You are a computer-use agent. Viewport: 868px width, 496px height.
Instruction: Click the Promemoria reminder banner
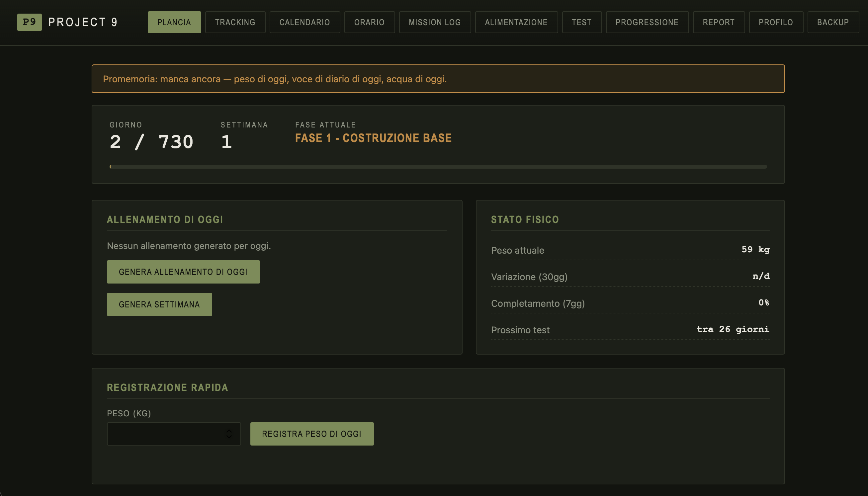point(438,79)
